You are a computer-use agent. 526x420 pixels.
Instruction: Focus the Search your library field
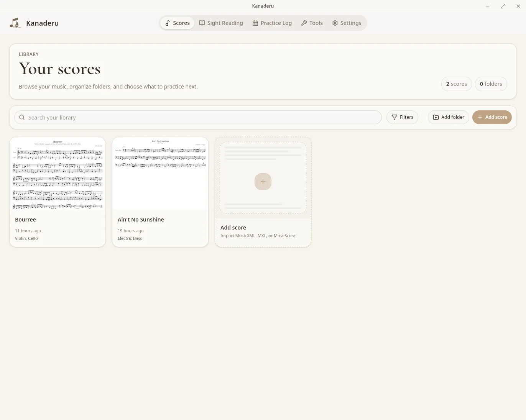click(x=198, y=117)
